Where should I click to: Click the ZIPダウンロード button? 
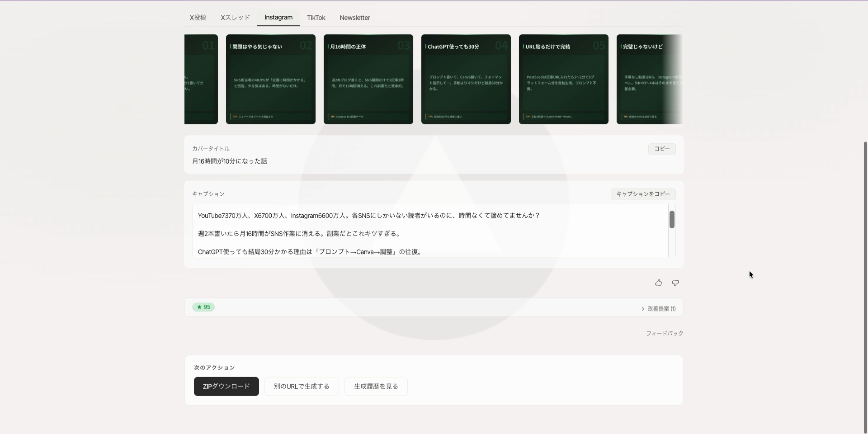[x=226, y=387]
